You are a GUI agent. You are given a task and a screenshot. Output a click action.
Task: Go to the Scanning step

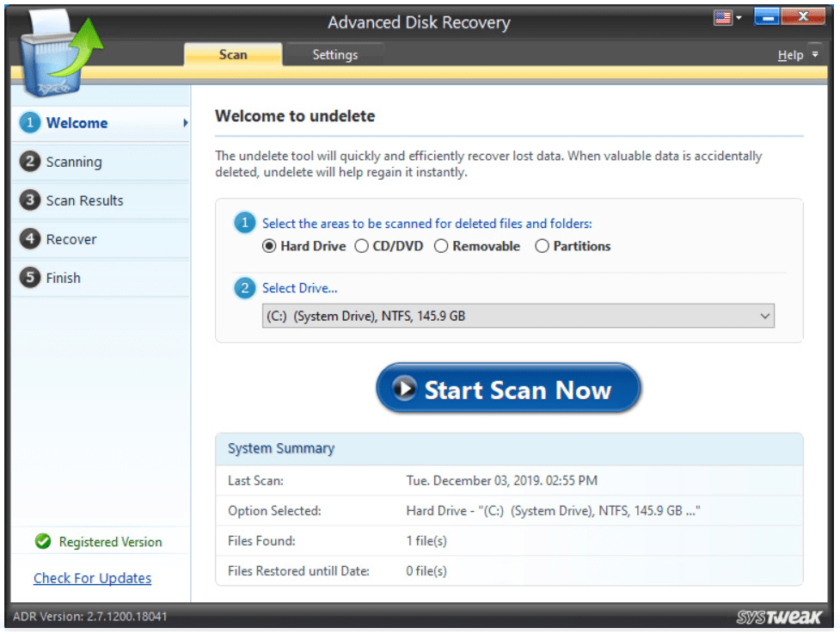click(x=101, y=162)
